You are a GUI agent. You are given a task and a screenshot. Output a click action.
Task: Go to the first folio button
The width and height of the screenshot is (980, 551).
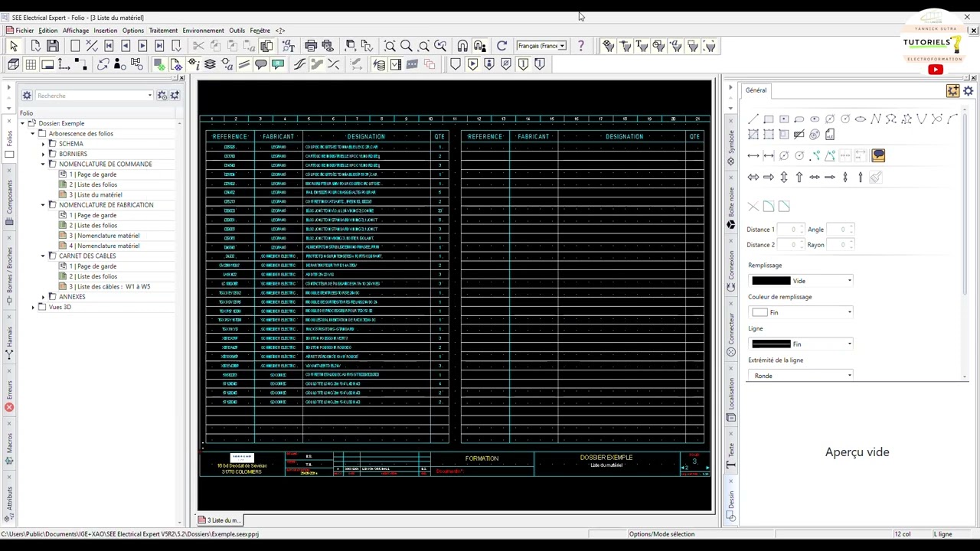[x=109, y=47]
